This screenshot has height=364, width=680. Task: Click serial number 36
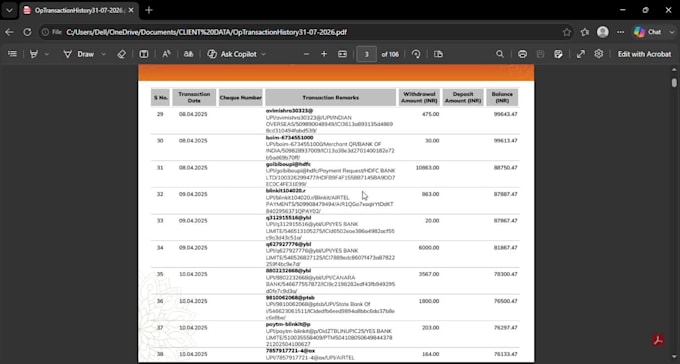160,301
